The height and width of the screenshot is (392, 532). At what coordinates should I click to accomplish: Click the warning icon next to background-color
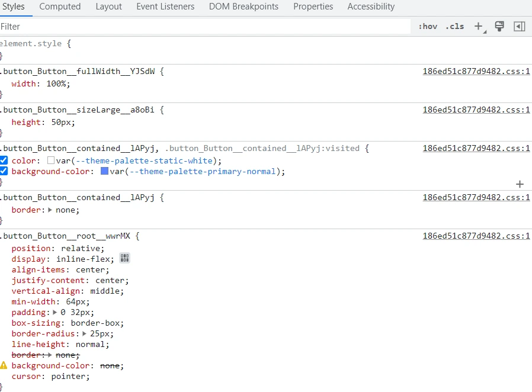[x=4, y=365]
